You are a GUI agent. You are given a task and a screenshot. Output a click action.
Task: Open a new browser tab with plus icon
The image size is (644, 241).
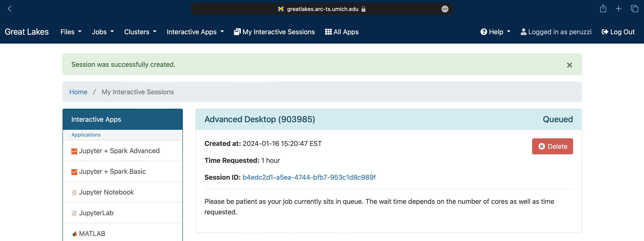[x=618, y=9]
